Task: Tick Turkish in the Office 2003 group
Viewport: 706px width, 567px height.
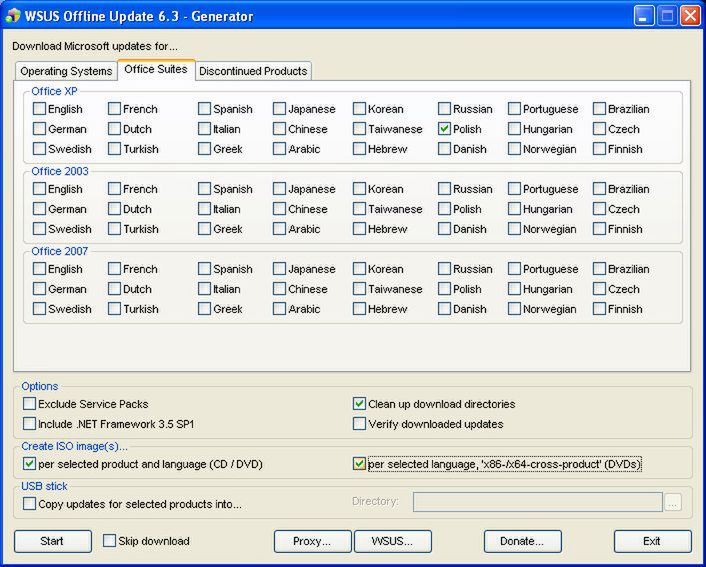Action: pos(114,229)
